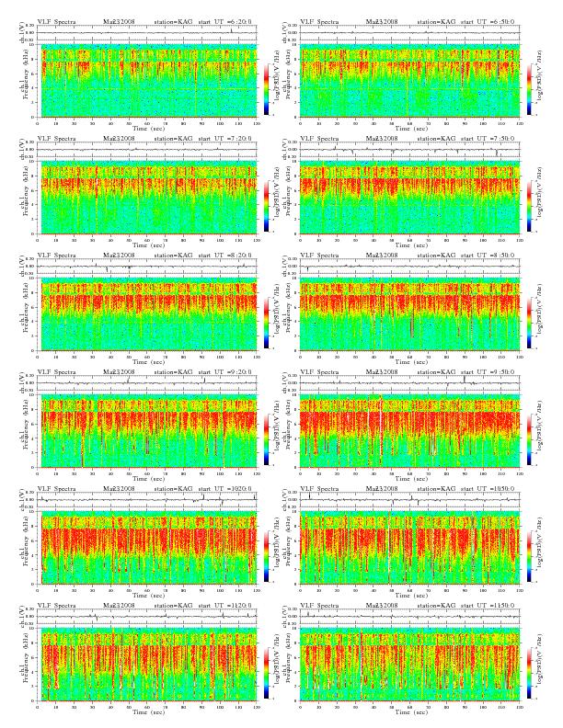Click the PSD color bar of the 7:50:0 plot

(x=530, y=206)
